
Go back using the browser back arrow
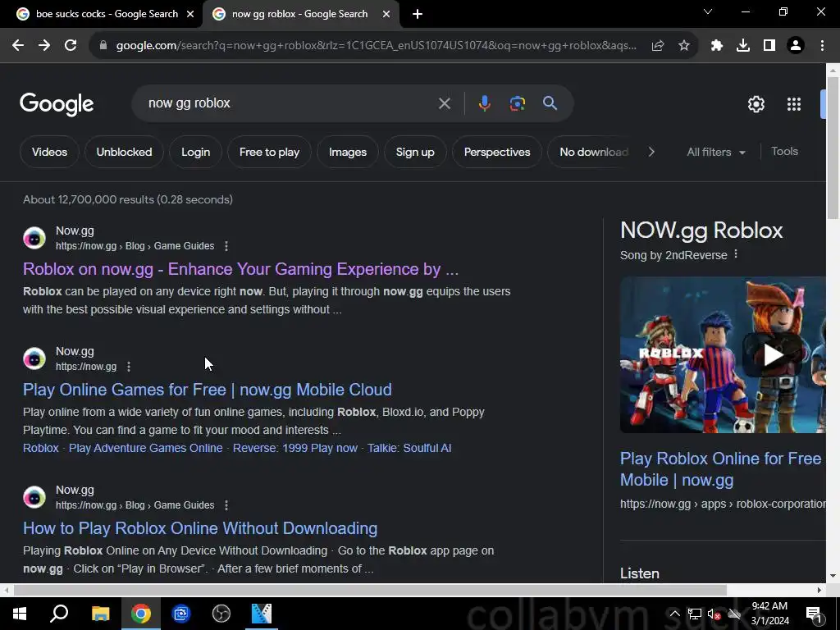coord(18,46)
